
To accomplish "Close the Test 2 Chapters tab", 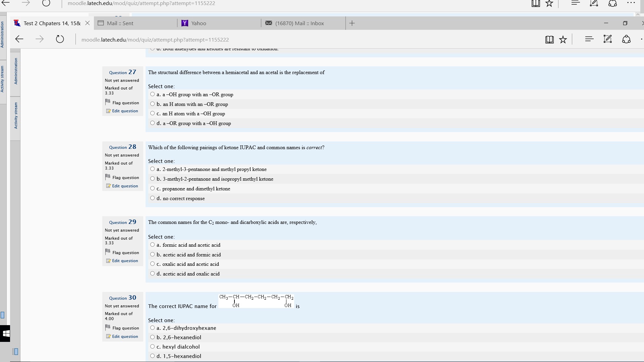I will click(x=87, y=23).
